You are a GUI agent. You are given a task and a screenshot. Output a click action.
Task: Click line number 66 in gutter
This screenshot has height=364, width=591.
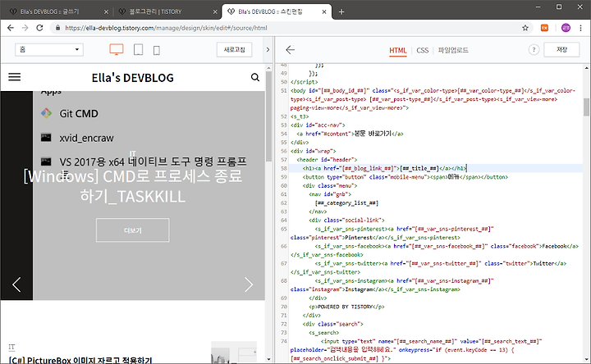[284, 246]
